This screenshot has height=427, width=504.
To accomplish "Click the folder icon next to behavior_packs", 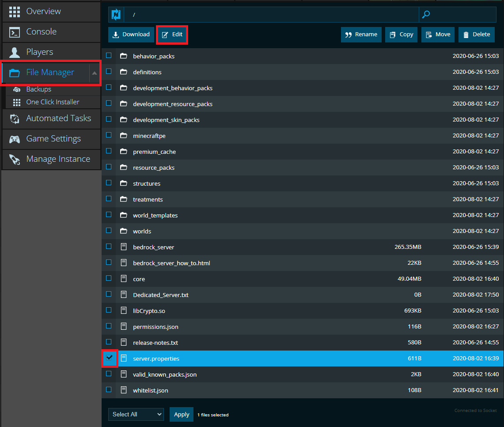I will coord(124,56).
